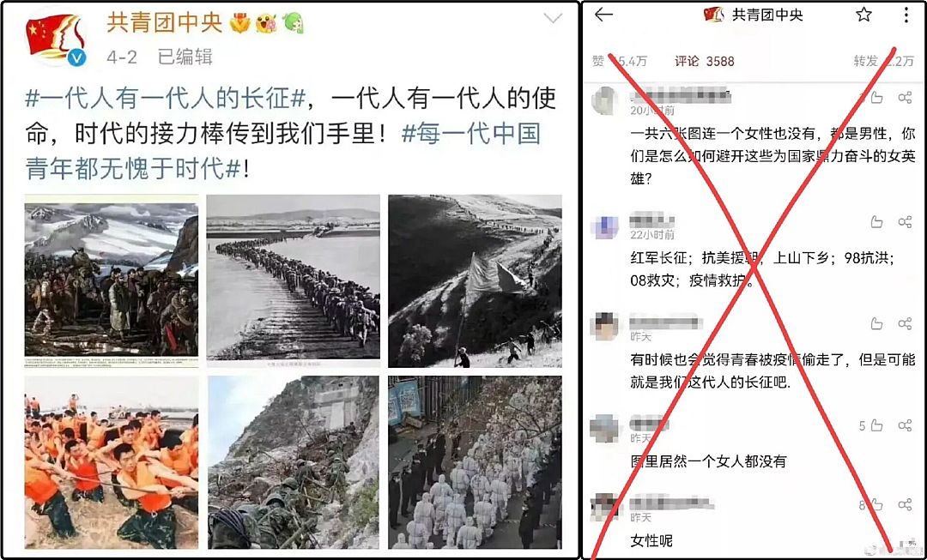Expand the post options chevron
Image resolution: width=927 pixels, height=560 pixels.
553,19
